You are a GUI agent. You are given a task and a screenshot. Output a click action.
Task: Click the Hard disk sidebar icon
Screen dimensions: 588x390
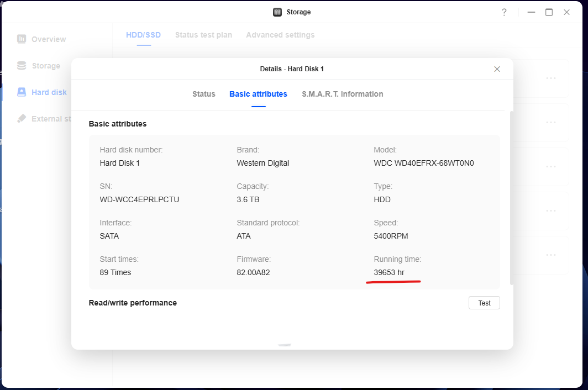tap(22, 92)
